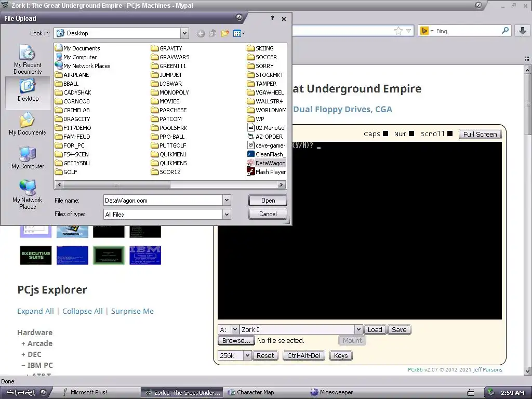Select the CleanFlash file
The image size is (532, 399).
267,154
